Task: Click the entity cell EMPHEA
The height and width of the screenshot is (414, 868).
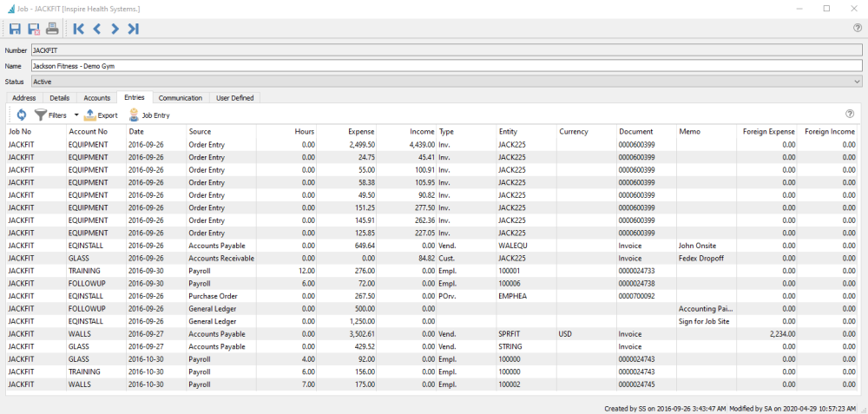Action: (527, 296)
